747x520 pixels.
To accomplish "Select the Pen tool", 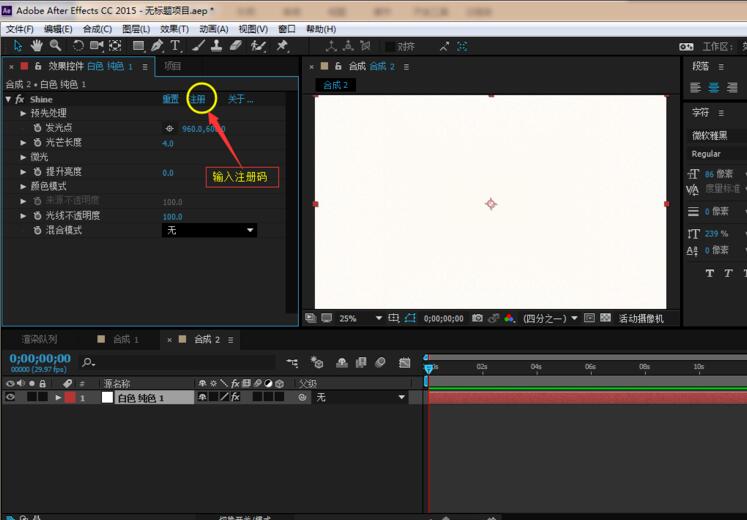I will click(x=157, y=46).
